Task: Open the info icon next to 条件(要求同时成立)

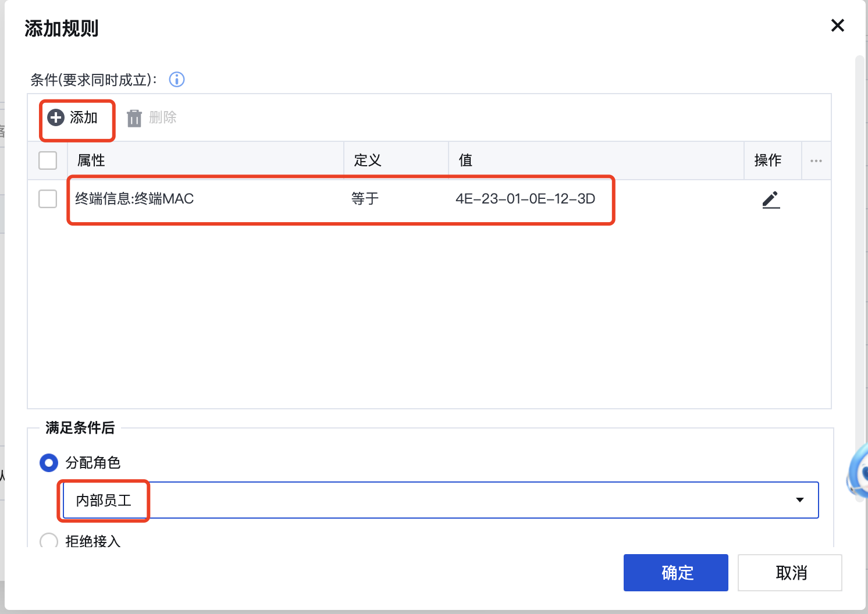Action: 177,80
